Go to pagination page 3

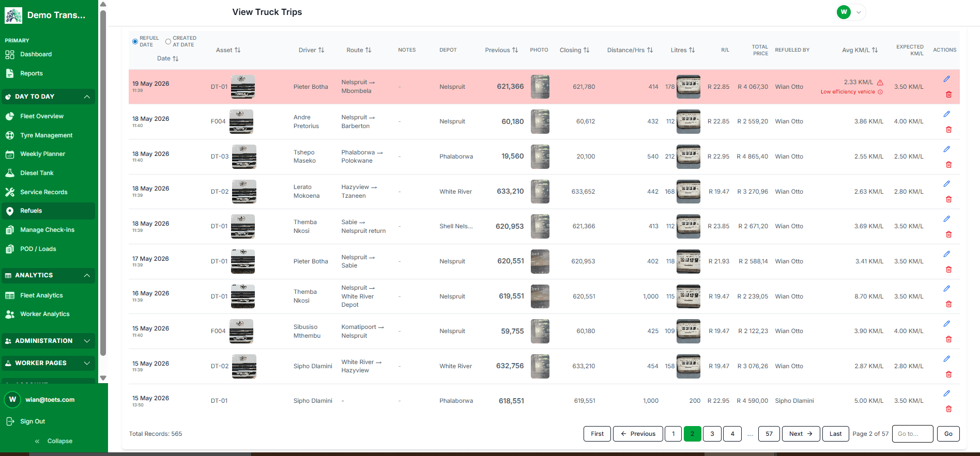712,434
